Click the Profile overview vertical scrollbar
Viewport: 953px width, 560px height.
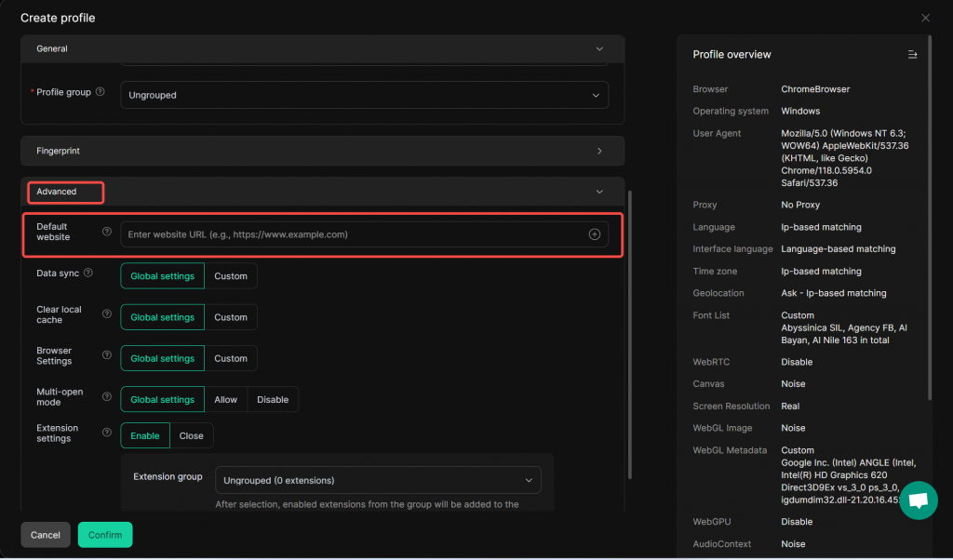tap(930, 218)
